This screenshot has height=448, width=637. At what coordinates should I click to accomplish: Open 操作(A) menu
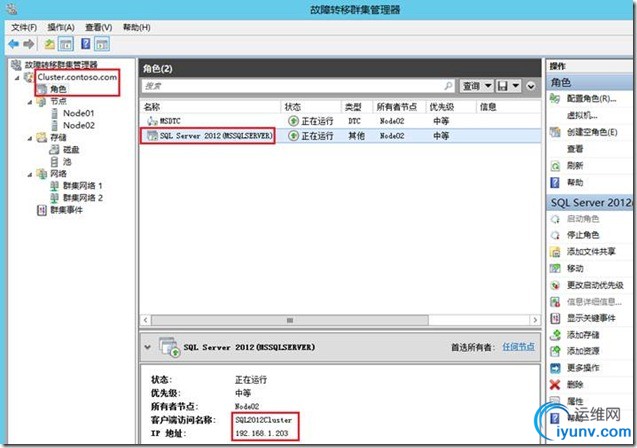click(61, 27)
